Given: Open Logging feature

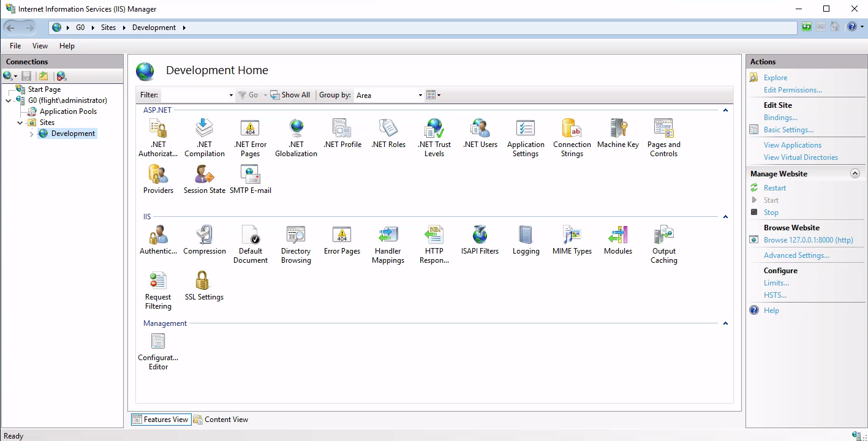Looking at the screenshot, I should pos(526,240).
